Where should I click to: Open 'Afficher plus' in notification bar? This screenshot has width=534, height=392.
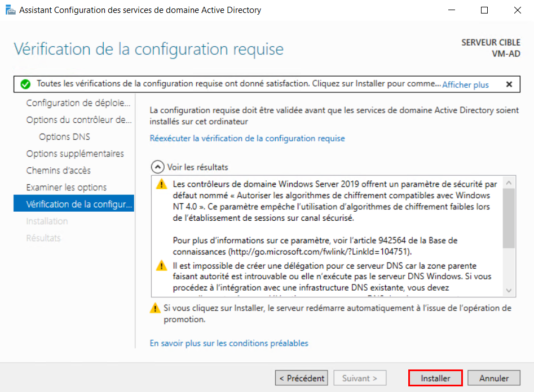(x=465, y=84)
